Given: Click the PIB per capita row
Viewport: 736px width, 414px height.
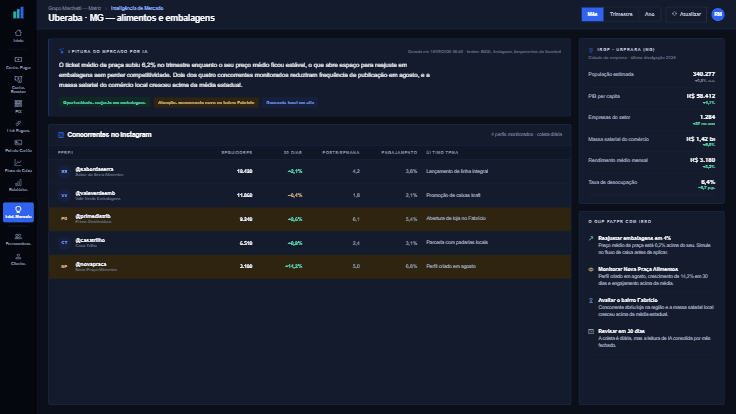Looking at the screenshot, I should [652, 99].
